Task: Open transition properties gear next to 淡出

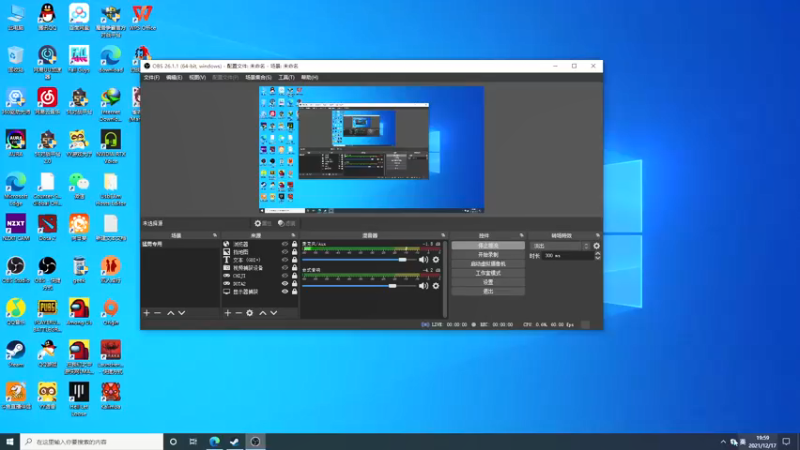Action: [596, 246]
